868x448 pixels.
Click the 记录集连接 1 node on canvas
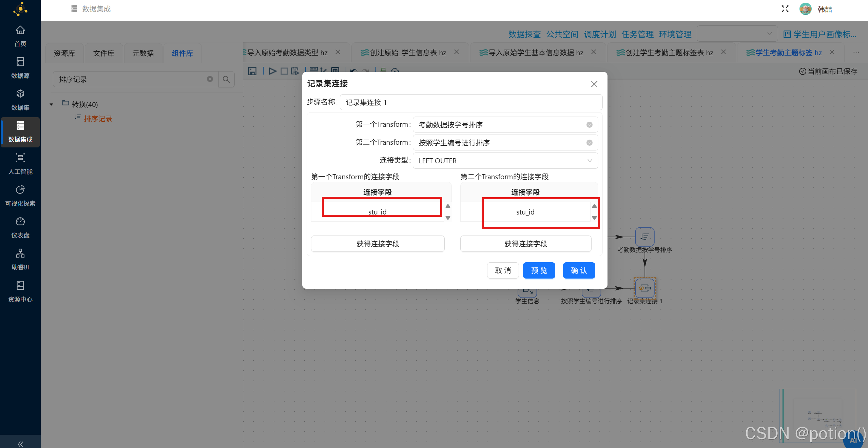click(x=645, y=288)
